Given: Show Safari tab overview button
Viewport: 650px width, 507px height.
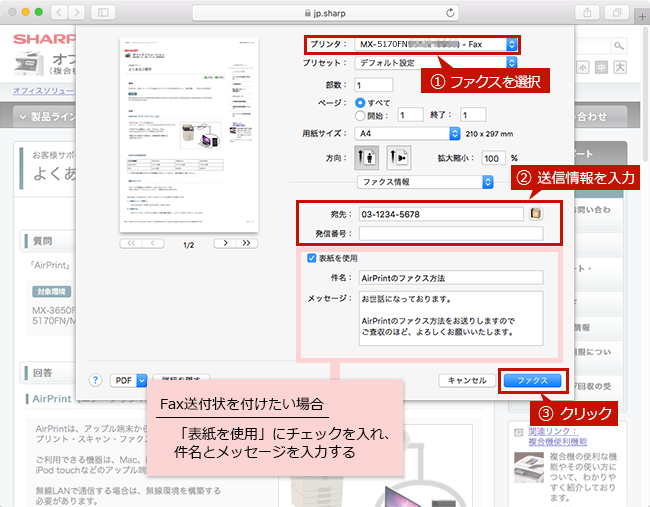Looking at the screenshot, I should click(617, 12).
